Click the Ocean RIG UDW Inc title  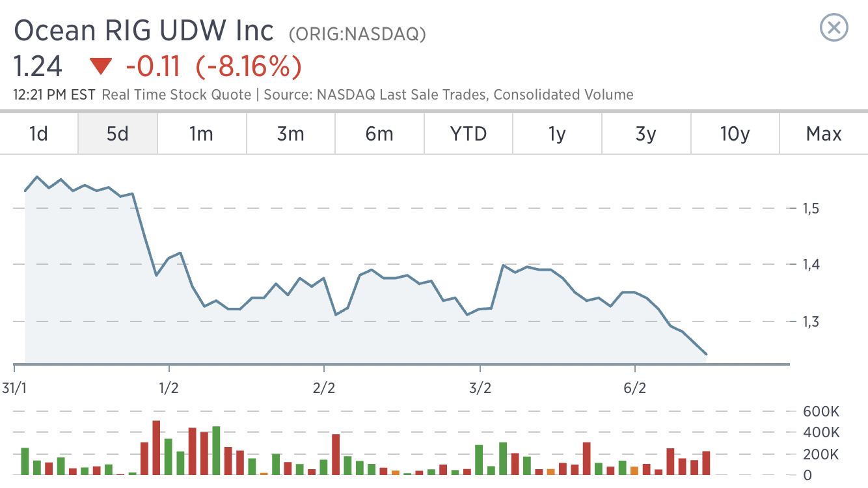(144, 31)
